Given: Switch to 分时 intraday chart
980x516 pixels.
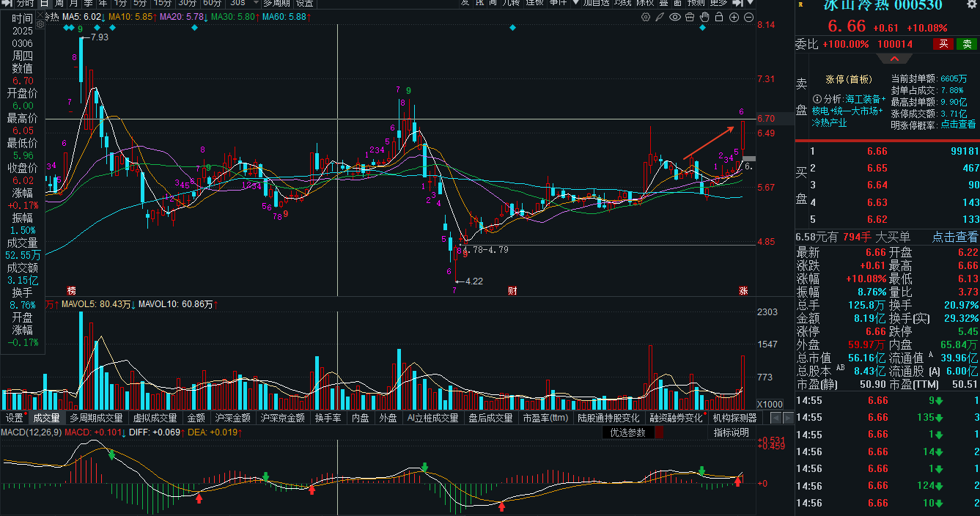Looking at the screenshot, I should point(25,3).
